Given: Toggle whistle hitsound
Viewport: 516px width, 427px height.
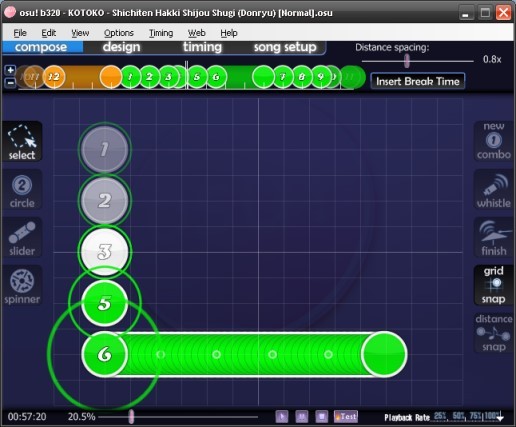Looking at the screenshot, I should coord(494,190).
